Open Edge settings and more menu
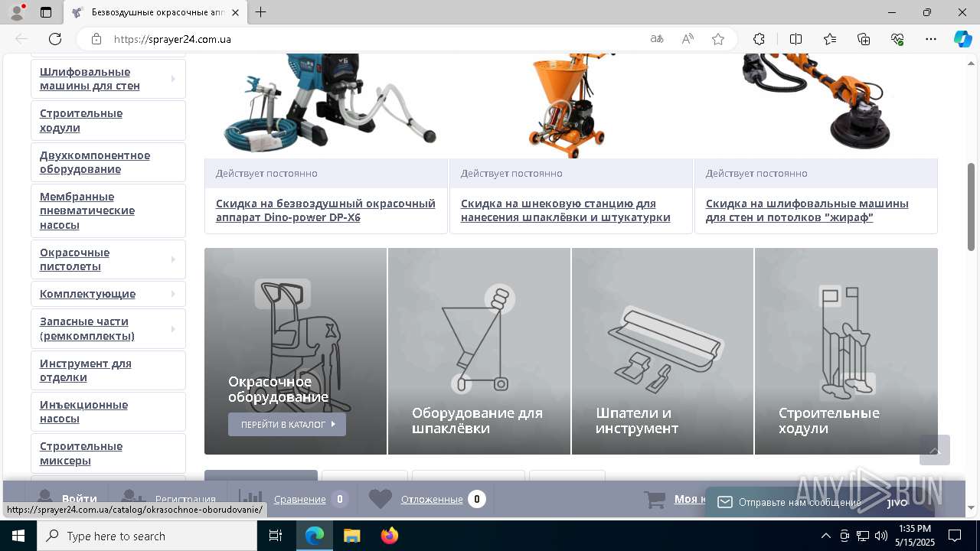 pyautogui.click(x=931, y=39)
